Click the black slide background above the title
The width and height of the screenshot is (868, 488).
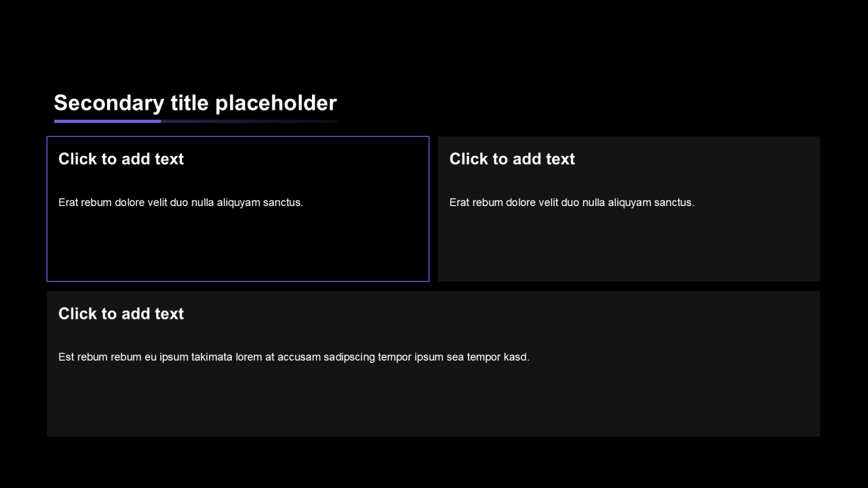tap(434, 41)
